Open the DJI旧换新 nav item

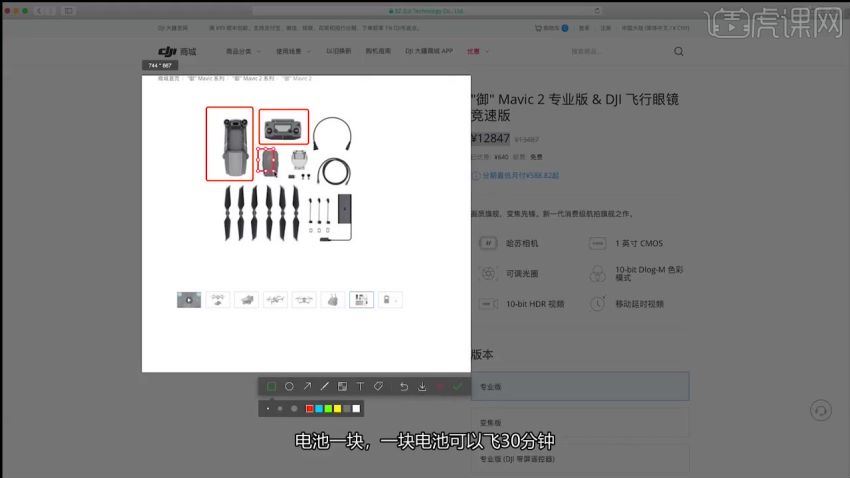click(339, 51)
